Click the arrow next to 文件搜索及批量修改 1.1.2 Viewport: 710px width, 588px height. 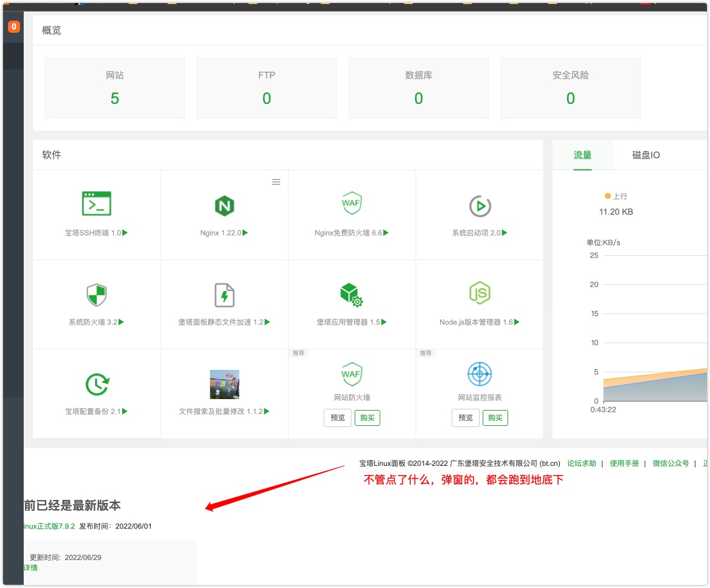(x=267, y=411)
